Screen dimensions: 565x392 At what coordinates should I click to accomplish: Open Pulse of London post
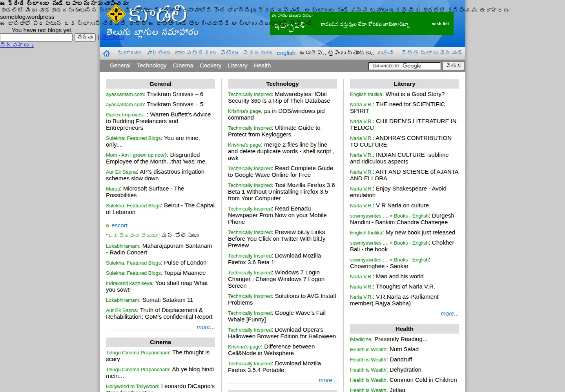pos(185,263)
